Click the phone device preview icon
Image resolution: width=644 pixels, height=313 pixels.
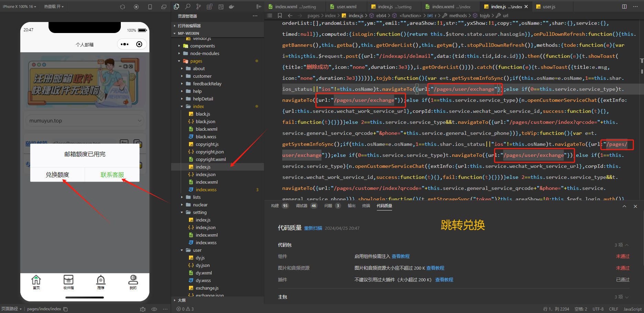coord(150,7)
